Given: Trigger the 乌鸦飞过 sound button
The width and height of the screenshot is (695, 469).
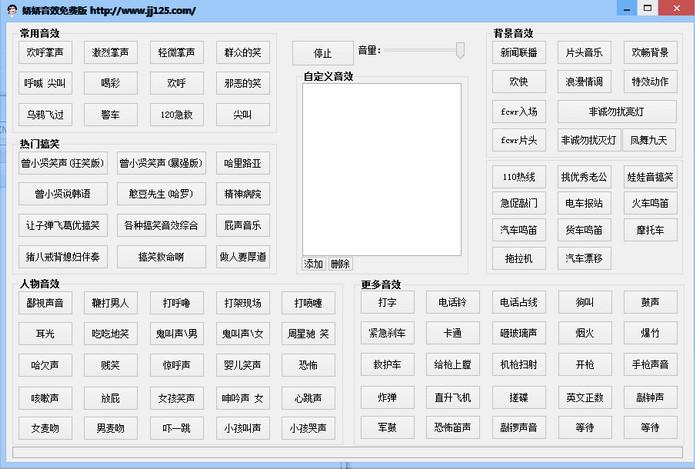Looking at the screenshot, I should pyautogui.click(x=46, y=116).
